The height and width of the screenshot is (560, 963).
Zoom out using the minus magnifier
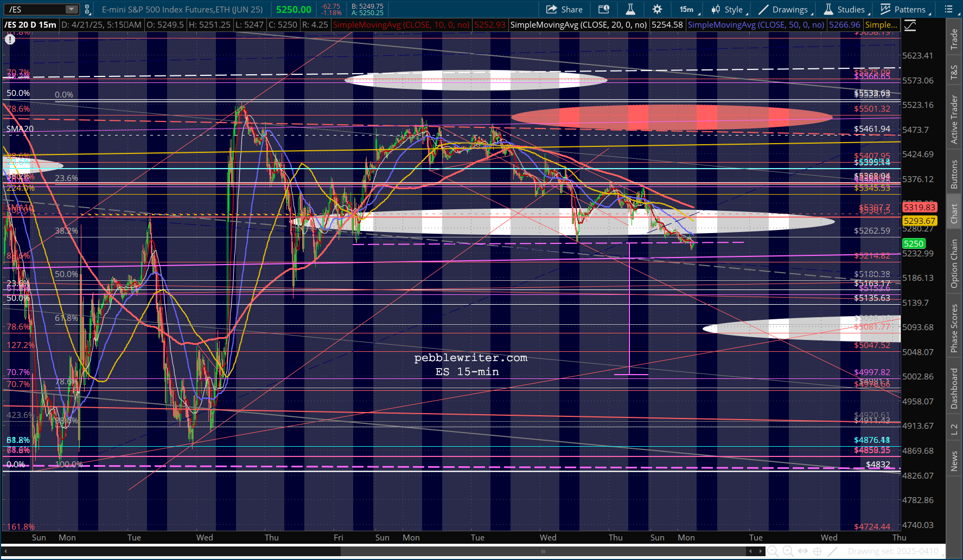coord(773,551)
